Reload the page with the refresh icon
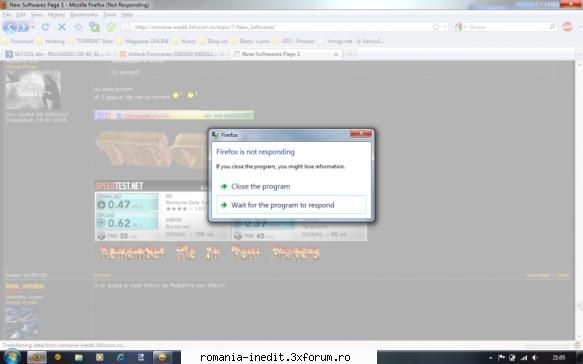The image size is (583, 364). point(45,27)
